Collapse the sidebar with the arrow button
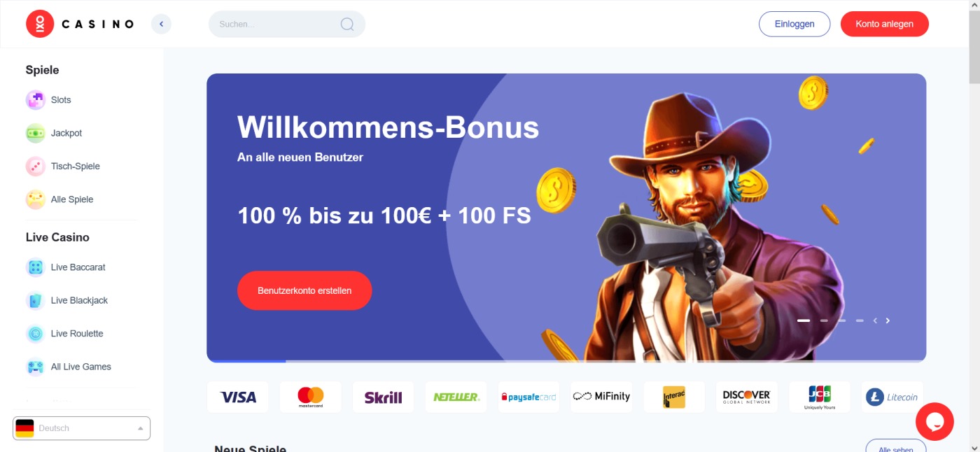The height and width of the screenshot is (452, 980). 161,24
